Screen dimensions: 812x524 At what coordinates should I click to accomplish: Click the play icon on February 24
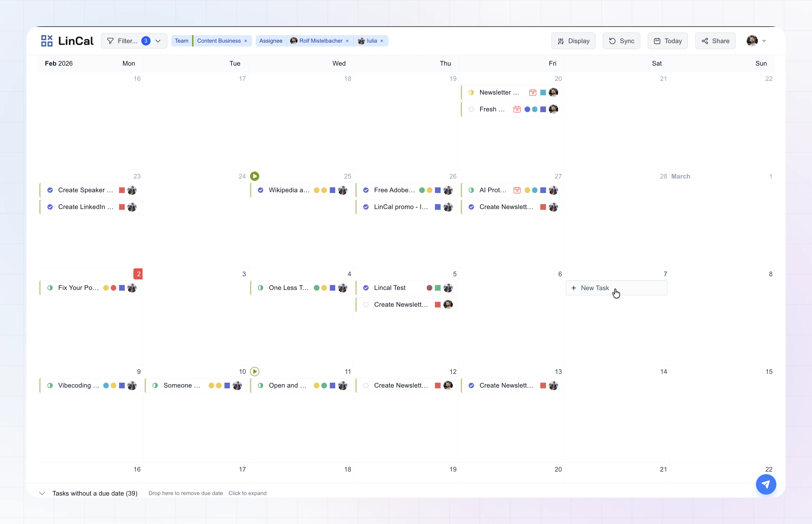pos(255,176)
